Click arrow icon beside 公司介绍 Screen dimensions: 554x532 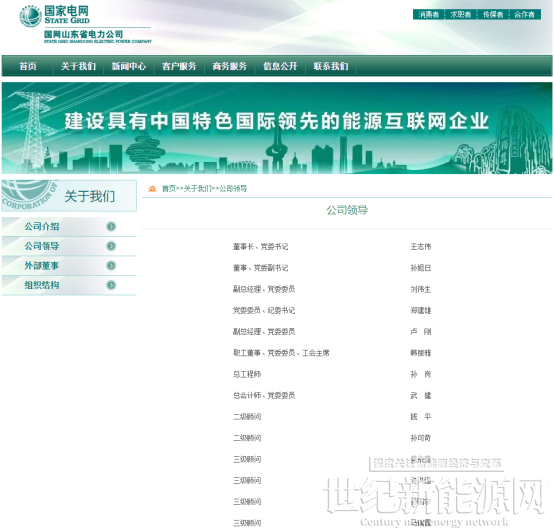(x=111, y=226)
